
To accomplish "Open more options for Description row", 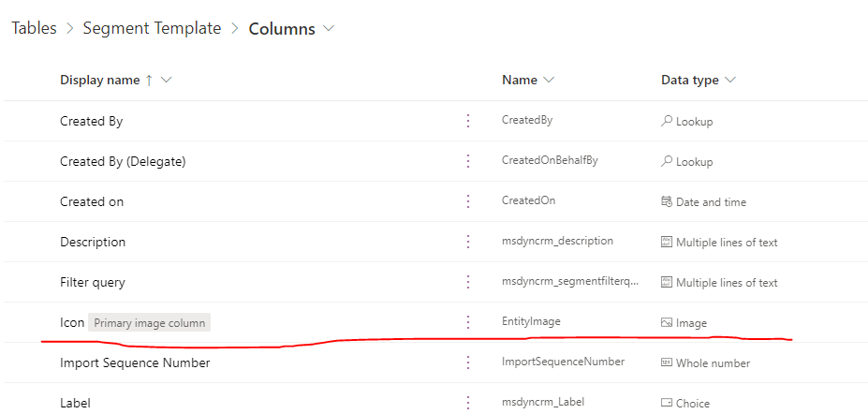I will 468,242.
